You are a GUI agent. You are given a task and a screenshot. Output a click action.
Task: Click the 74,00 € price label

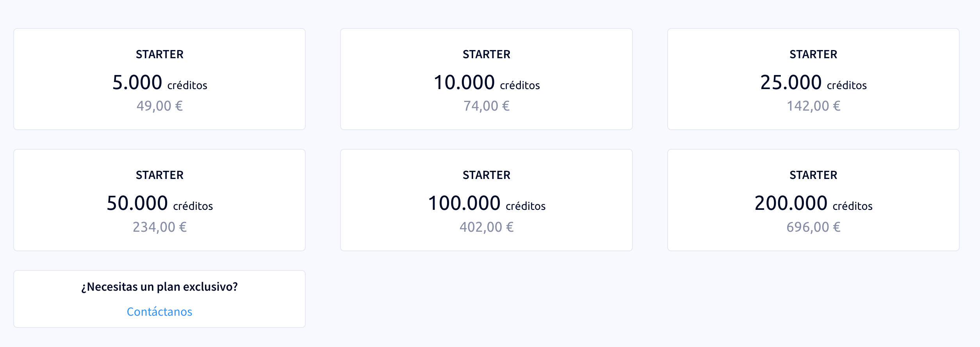point(486,106)
